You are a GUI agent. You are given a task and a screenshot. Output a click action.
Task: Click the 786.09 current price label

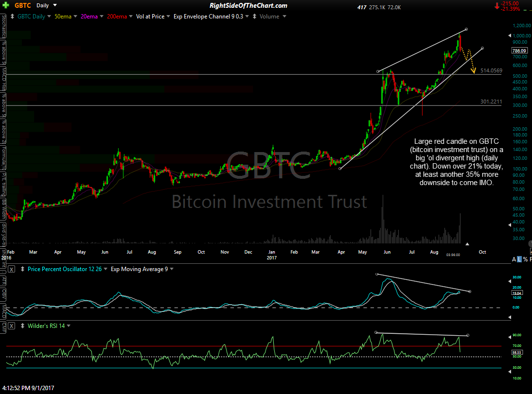(519, 51)
